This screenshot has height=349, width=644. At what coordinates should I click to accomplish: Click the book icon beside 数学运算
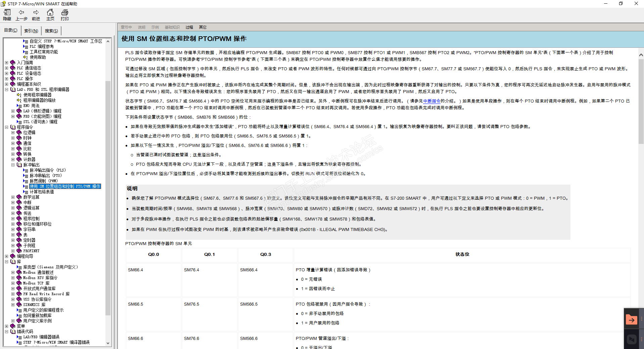[19, 197]
